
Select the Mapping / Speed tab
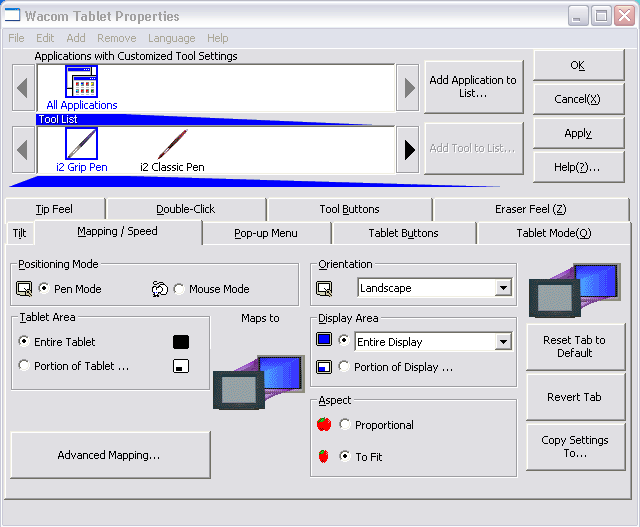point(118,231)
